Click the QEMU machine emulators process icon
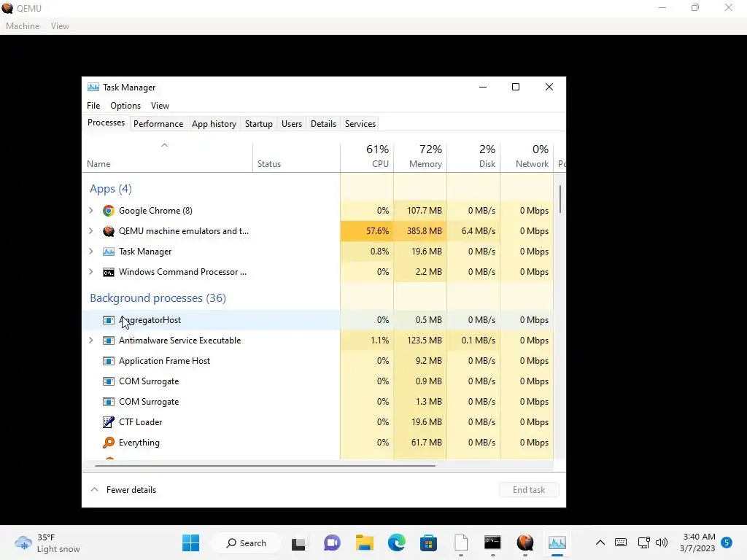Image resolution: width=747 pixels, height=560 pixels. (109, 231)
